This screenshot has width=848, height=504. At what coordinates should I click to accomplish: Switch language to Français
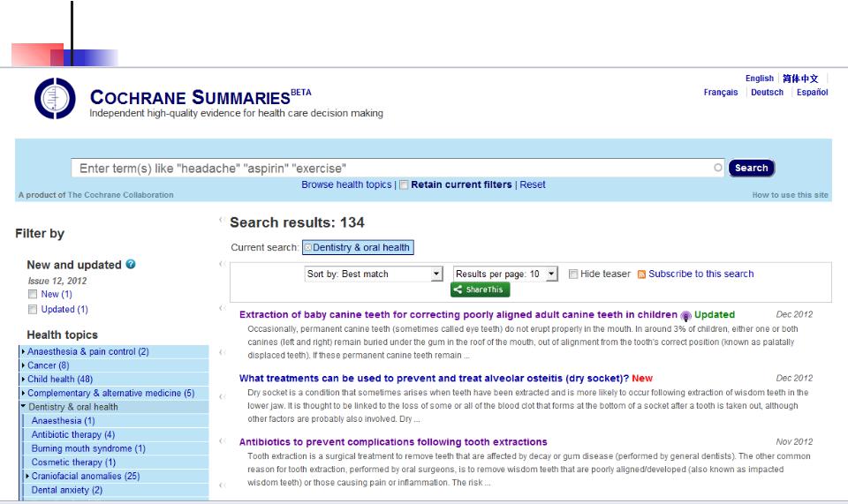[721, 93]
